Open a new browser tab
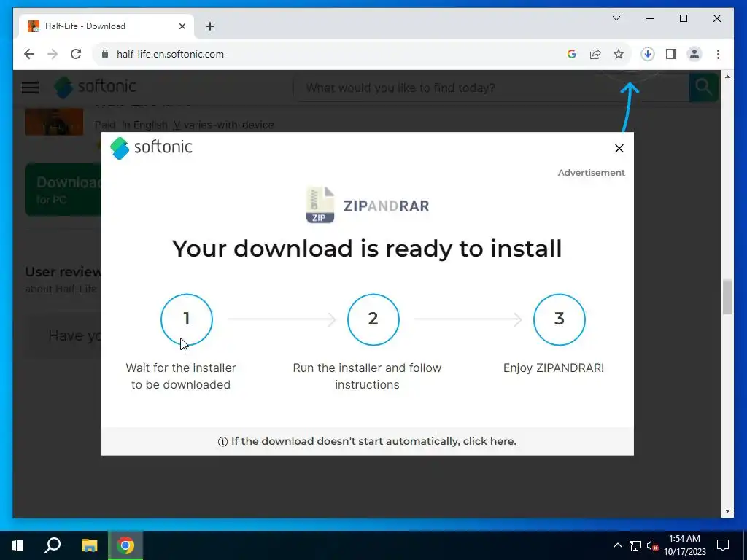 click(x=210, y=26)
